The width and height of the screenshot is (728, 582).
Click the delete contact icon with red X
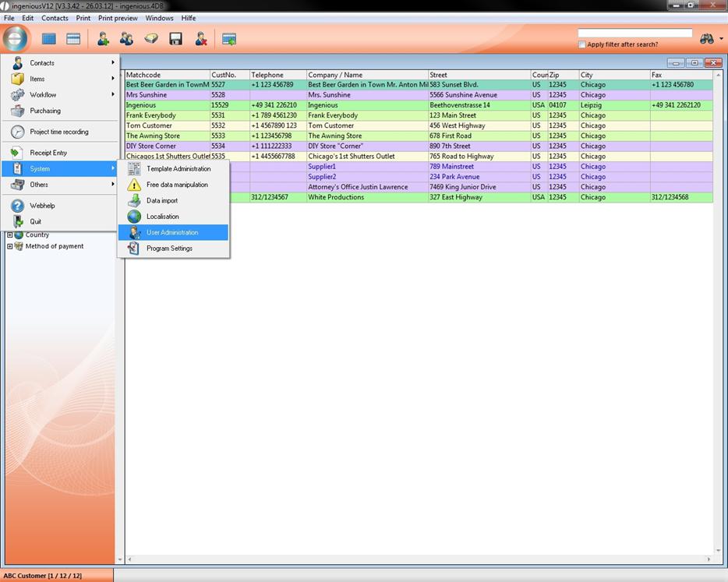click(x=201, y=39)
